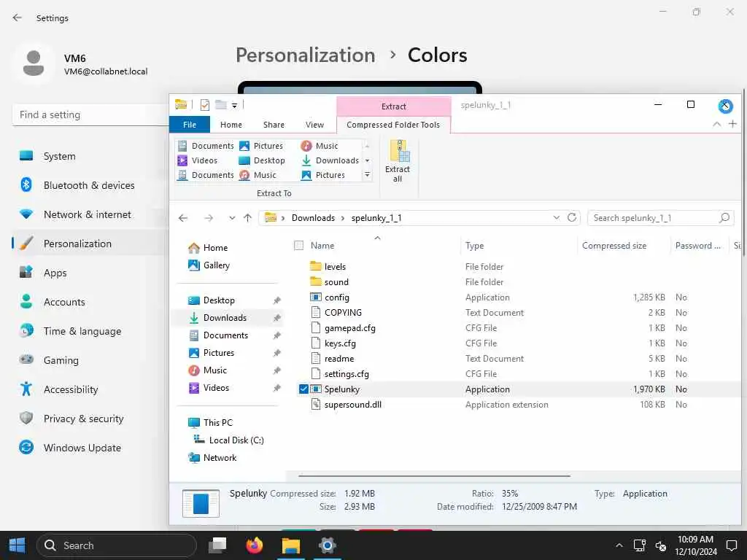
Task: Extract to Downloads destination
Action: [x=330, y=160]
